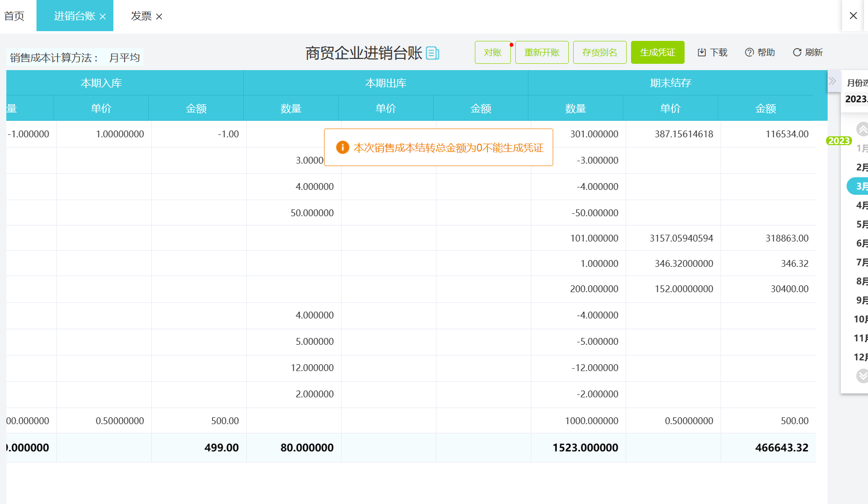
Task: Close the 发票 tab with its × icon
Action: [159, 16]
